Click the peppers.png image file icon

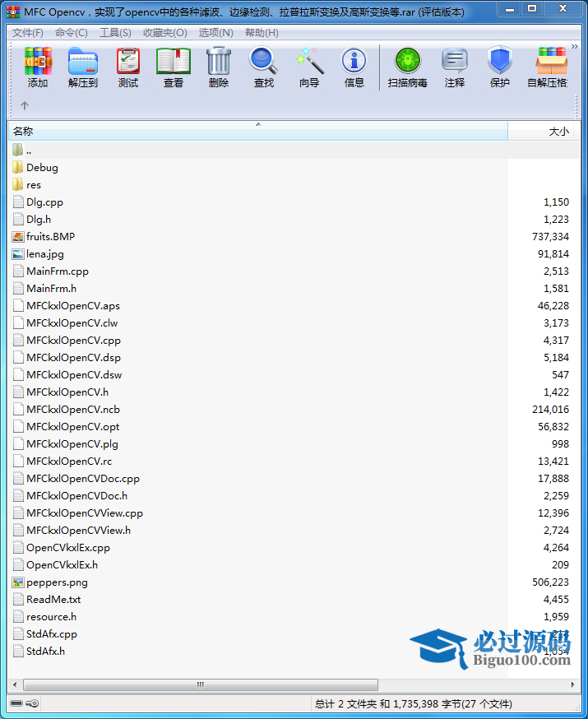click(x=18, y=582)
